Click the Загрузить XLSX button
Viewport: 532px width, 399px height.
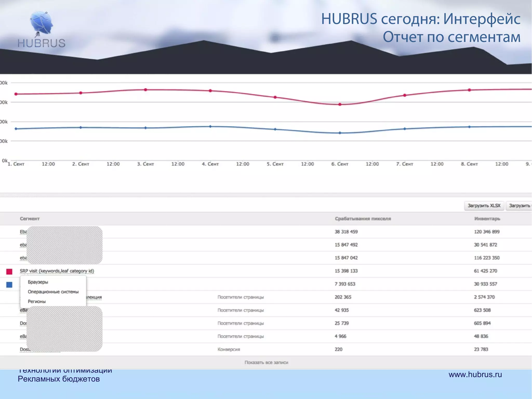(x=484, y=206)
